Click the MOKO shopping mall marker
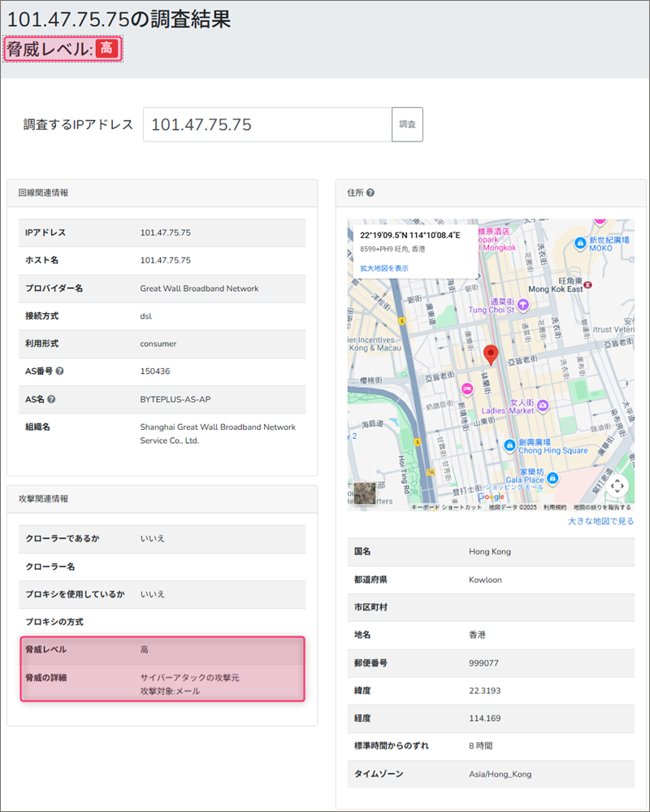 579,243
